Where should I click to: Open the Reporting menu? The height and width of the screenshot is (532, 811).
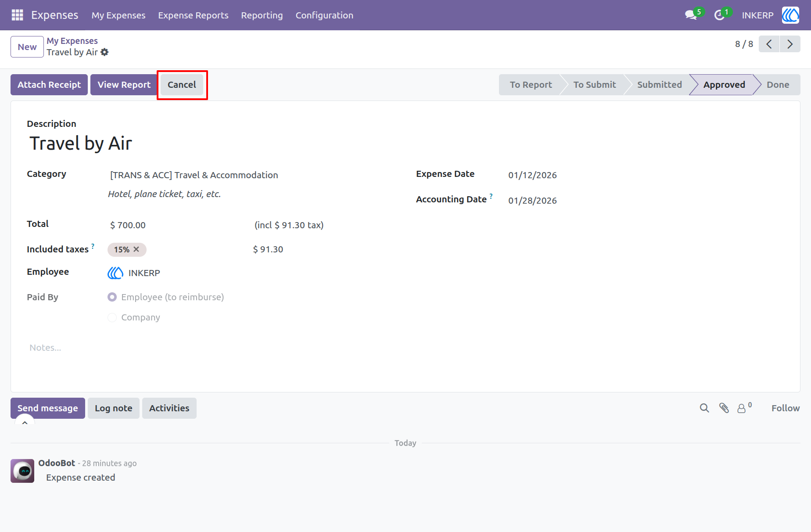pos(262,15)
